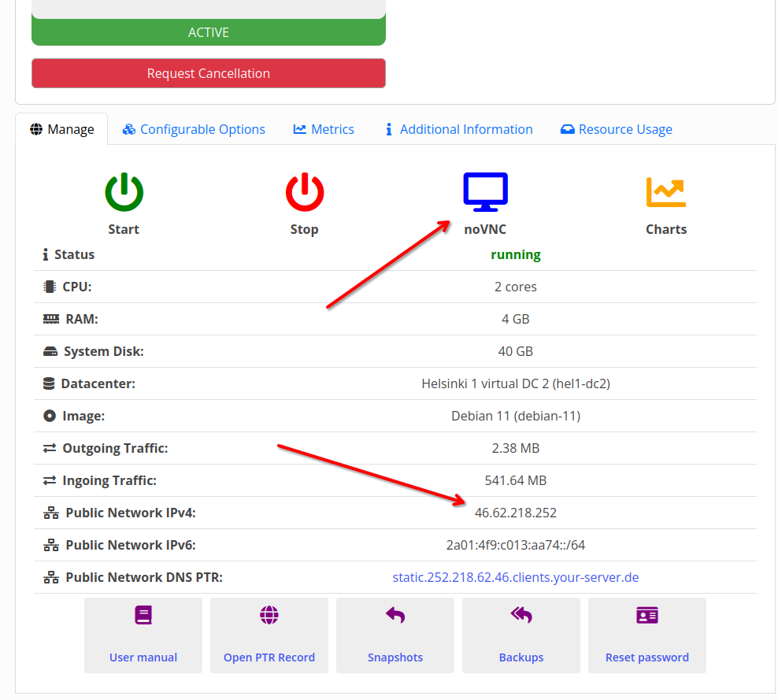Click the Snapshots arrow icon
778x700 pixels.
coord(395,616)
